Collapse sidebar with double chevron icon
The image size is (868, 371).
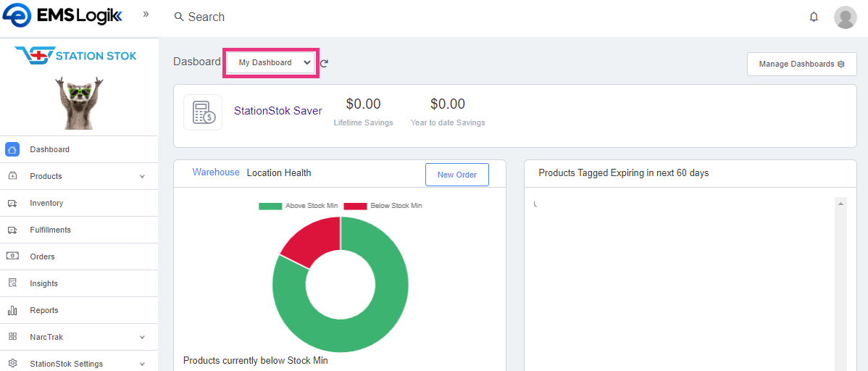tap(146, 14)
